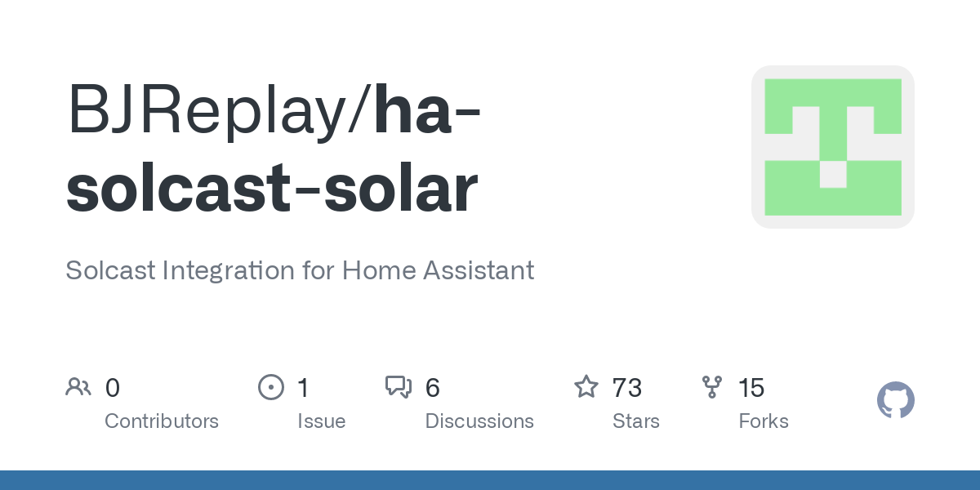Image resolution: width=980 pixels, height=490 pixels.
Task: Click the Stars label
Action: pos(636,421)
